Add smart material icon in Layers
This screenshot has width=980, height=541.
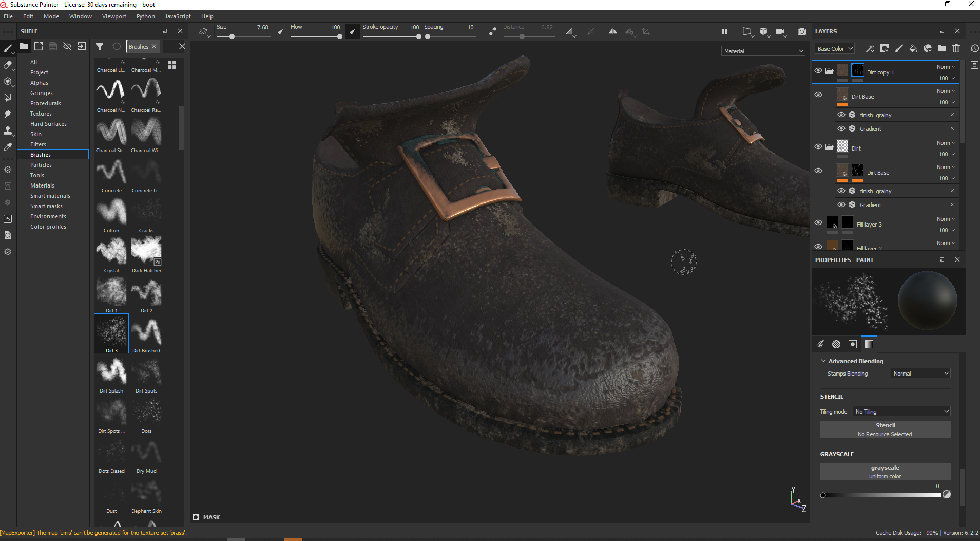click(927, 49)
